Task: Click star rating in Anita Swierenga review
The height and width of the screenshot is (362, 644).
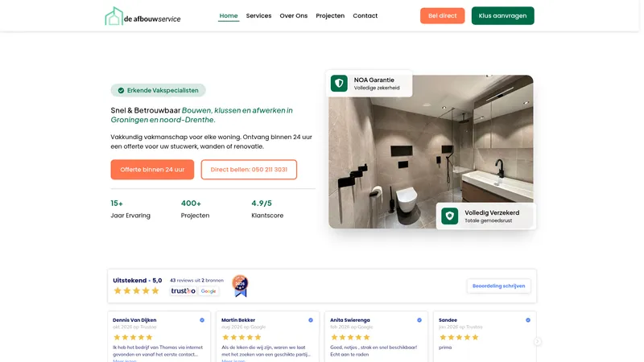Action: point(350,337)
